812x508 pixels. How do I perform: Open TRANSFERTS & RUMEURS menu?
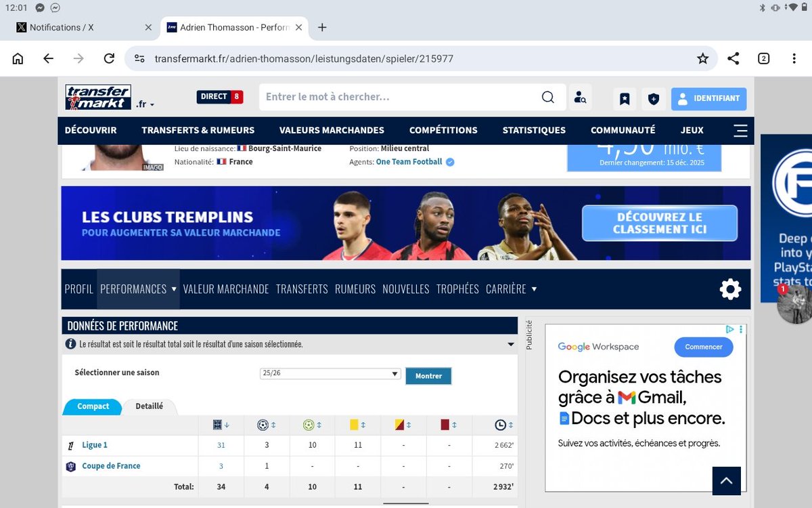(198, 130)
